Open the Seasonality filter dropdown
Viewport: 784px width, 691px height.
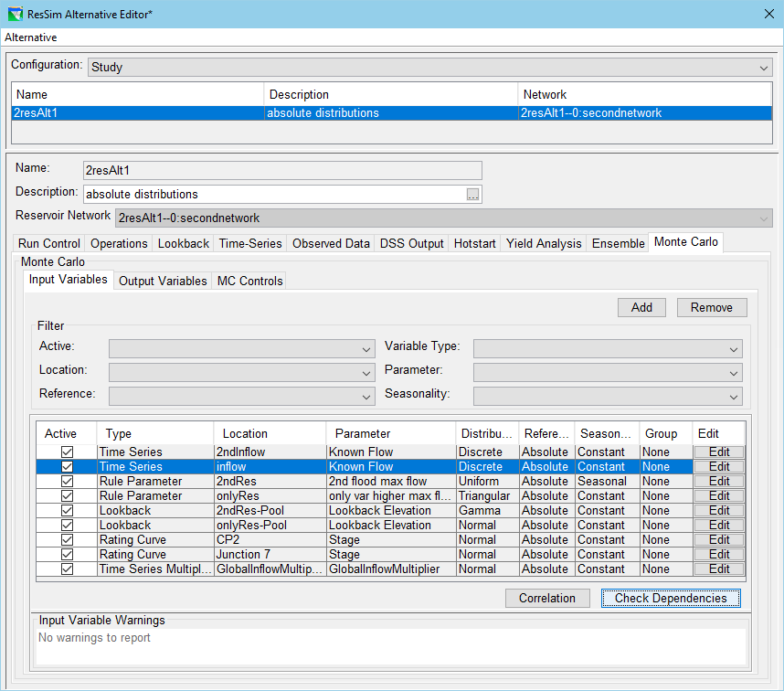[x=608, y=396]
